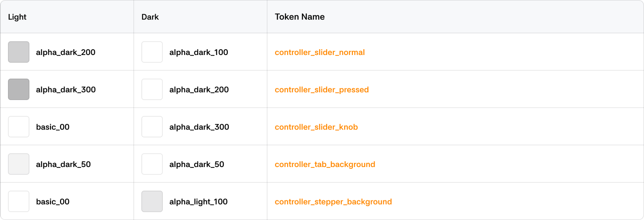Click the alpha_dark_300 label in Light column
Screen dimensions: 644x220
click(66, 90)
